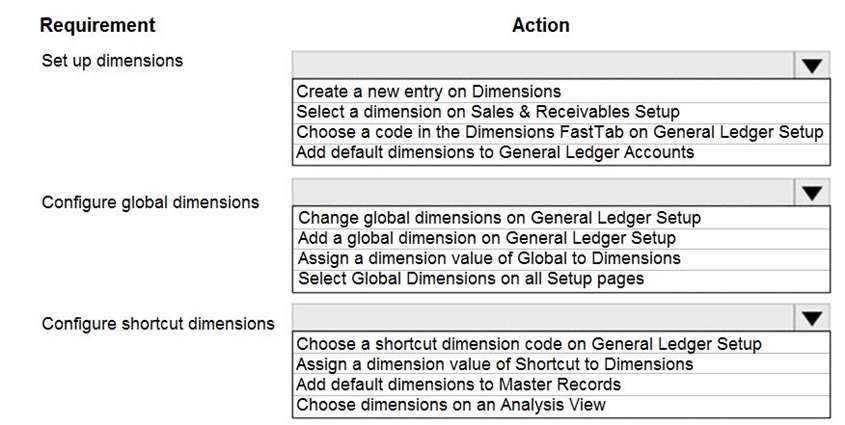Select a dimension on Sales & Receivables Setup option
This screenshot has width=845, height=425.
click(x=561, y=112)
